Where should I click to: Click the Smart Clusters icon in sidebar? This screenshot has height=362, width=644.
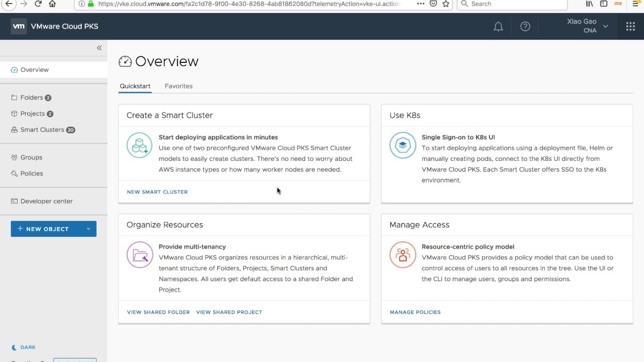point(15,130)
